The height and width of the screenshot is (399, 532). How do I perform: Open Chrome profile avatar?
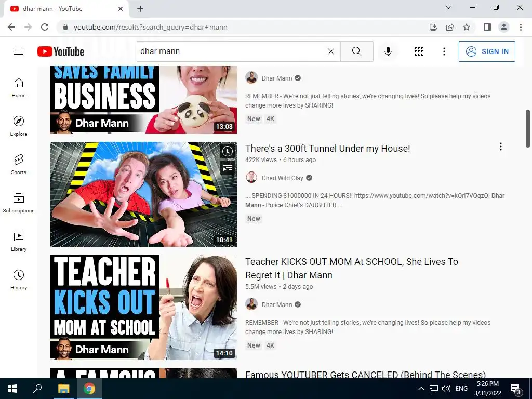point(504,27)
